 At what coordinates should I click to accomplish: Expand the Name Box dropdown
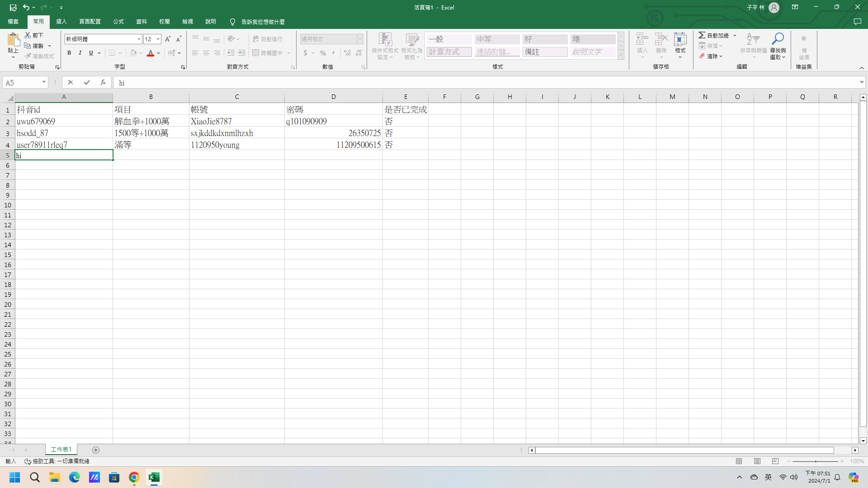(44, 82)
